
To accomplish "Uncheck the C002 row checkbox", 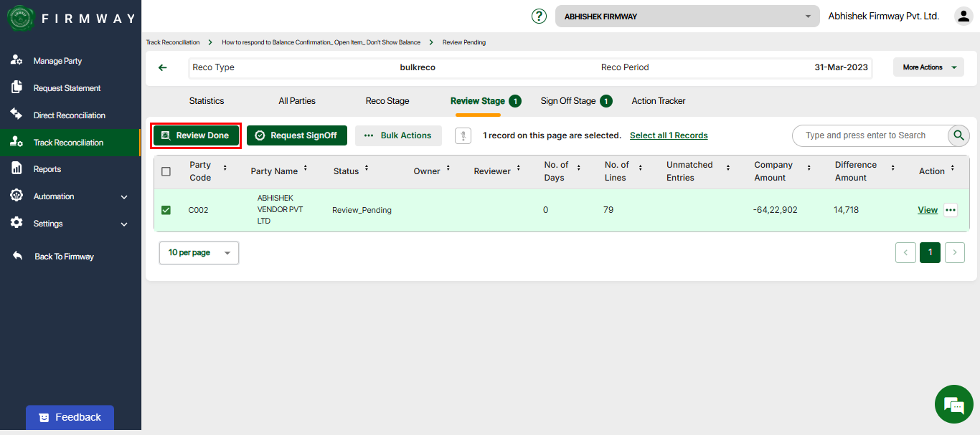I will click(x=166, y=210).
